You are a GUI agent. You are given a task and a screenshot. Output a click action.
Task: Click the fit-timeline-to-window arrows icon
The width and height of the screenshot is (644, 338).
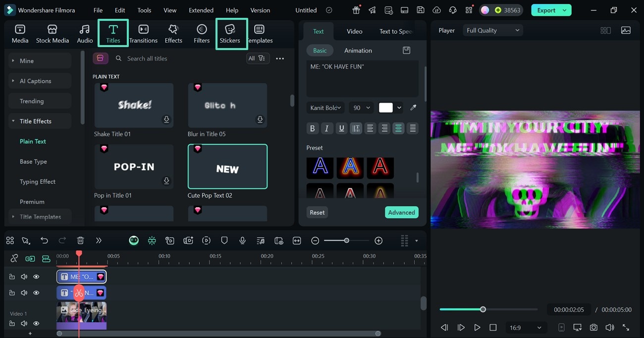tap(297, 240)
